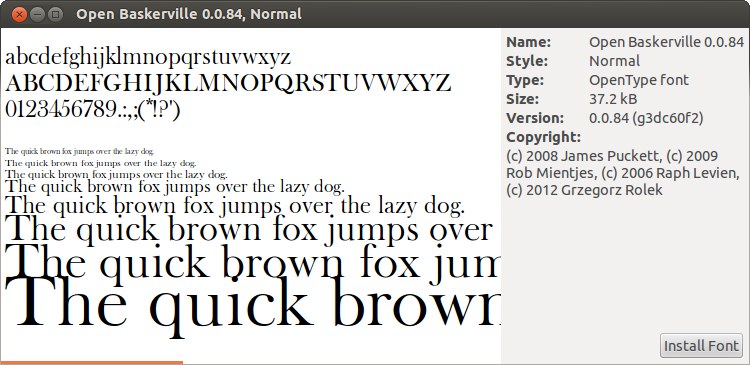
Task: Click the copyright text mentioning James Puckett
Action: coord(622,173)
